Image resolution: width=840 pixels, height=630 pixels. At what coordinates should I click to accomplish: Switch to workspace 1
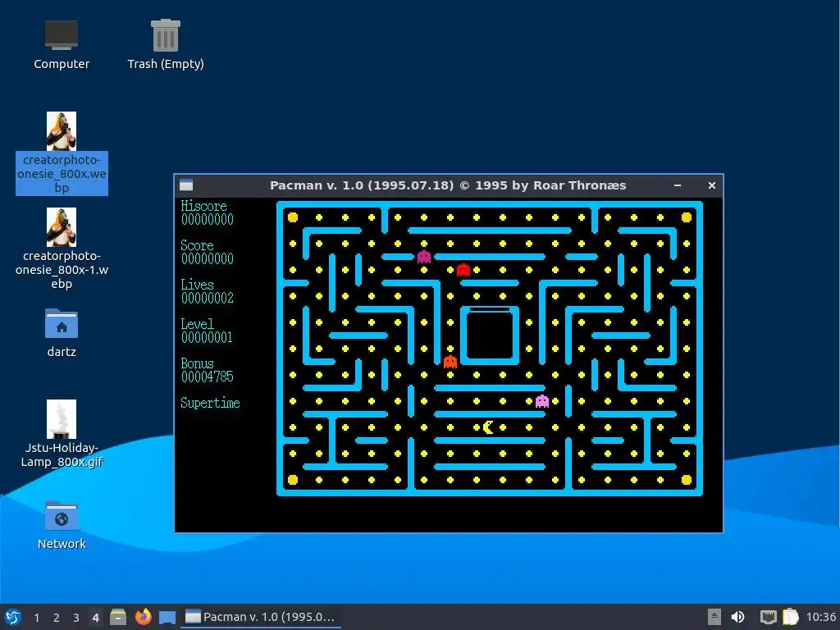[36, 618]
